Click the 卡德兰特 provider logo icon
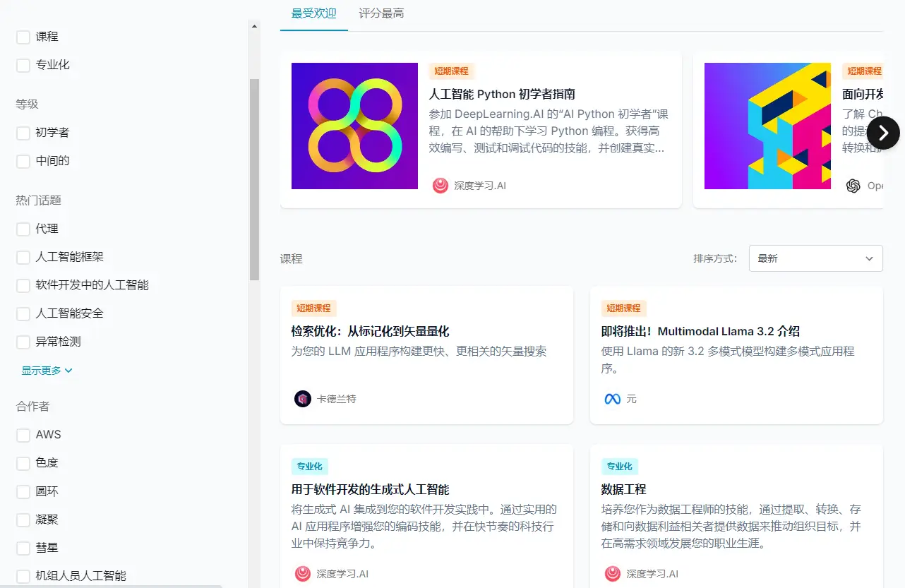Screen dimensions: 905x588 [303, 399]
